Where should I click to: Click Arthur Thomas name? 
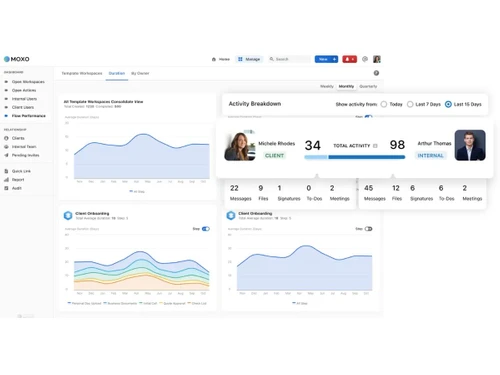point(434,143)
